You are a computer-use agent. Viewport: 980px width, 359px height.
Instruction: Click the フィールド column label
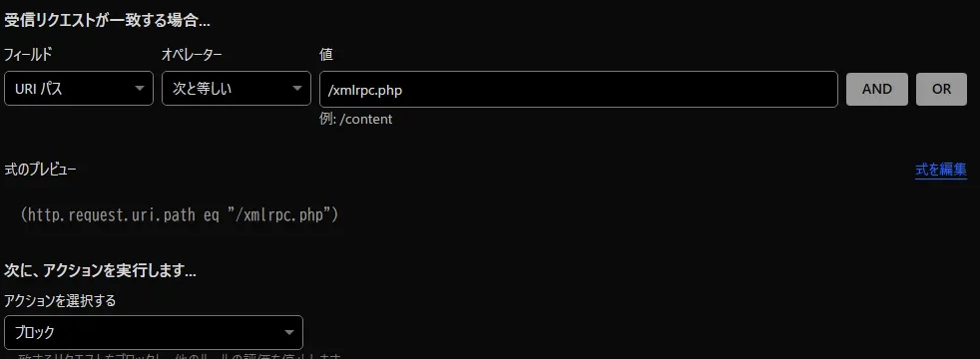28,54
